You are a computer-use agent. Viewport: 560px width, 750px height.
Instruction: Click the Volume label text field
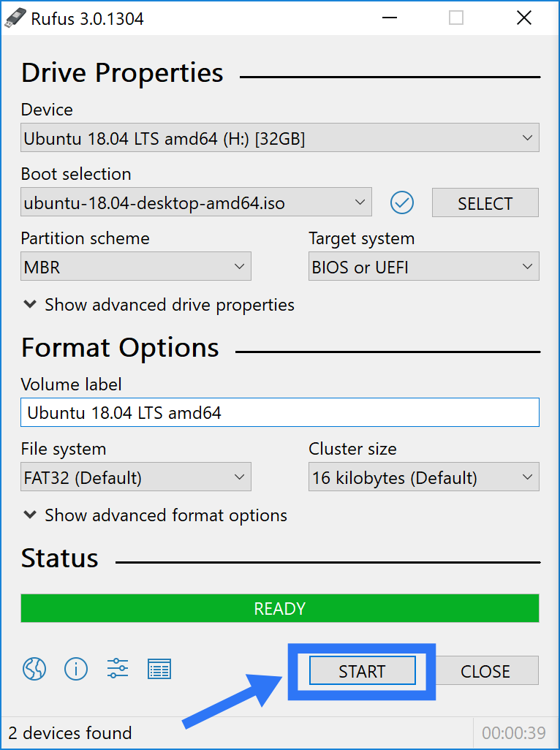(280, 412)
